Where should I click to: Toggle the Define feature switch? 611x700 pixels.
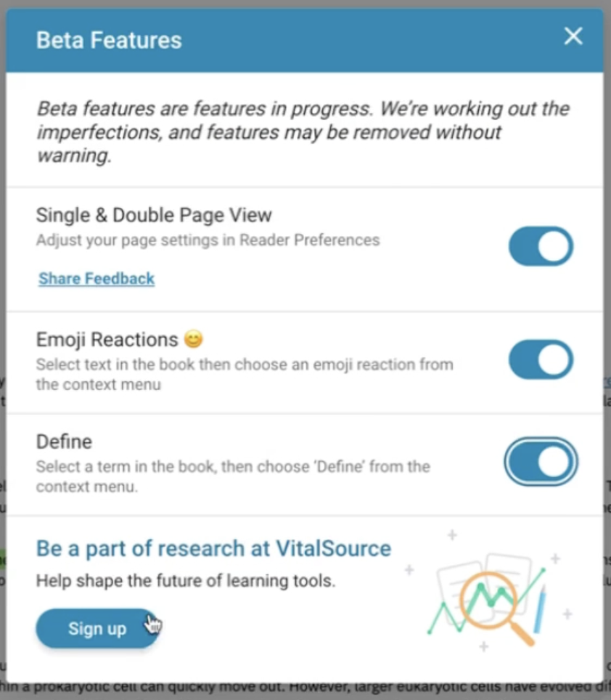[541, 462]
